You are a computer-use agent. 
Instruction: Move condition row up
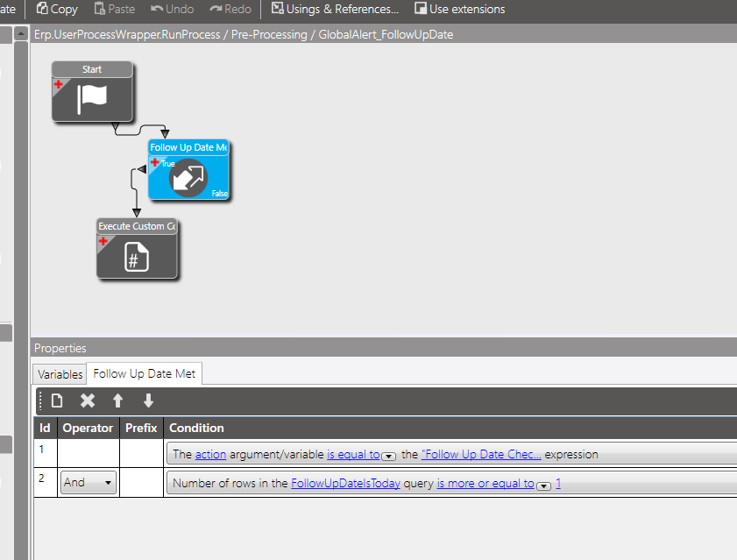pos(118,401)
